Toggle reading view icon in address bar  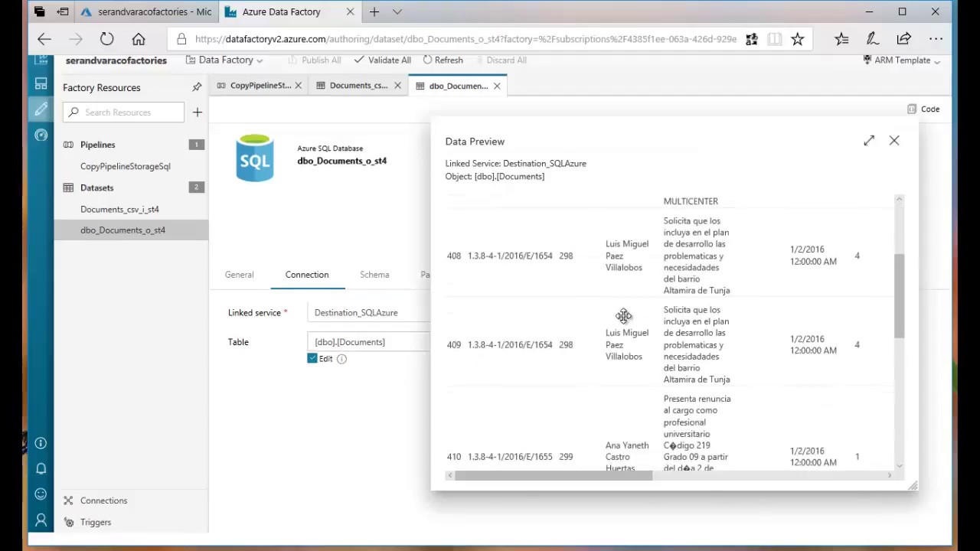pos(775,39)
